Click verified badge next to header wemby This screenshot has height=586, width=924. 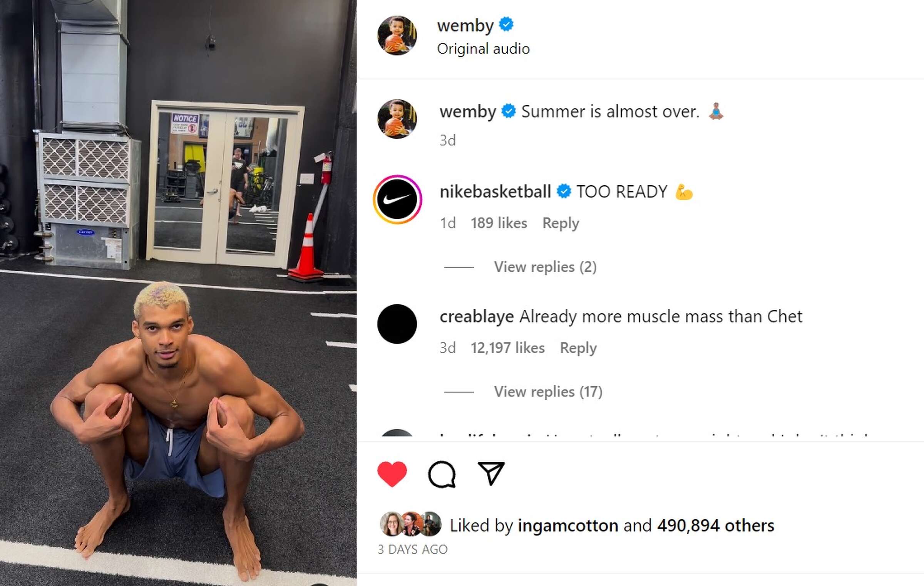506,25
